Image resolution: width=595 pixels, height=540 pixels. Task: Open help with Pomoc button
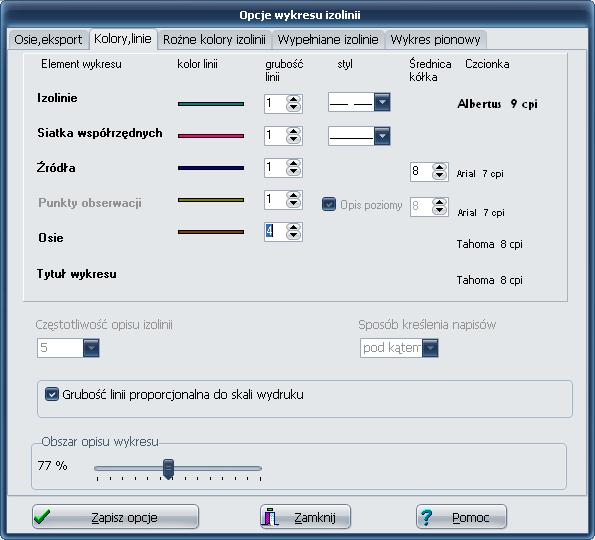461,516
